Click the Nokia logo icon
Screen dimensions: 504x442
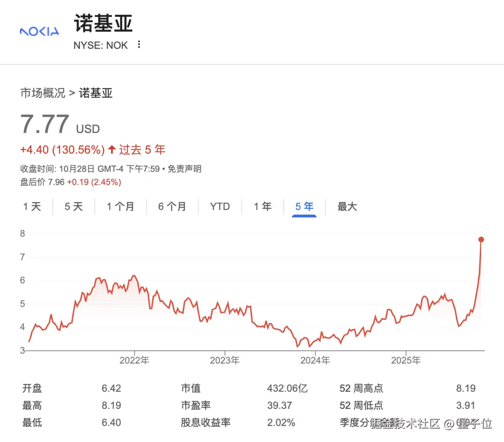(39, 31)
